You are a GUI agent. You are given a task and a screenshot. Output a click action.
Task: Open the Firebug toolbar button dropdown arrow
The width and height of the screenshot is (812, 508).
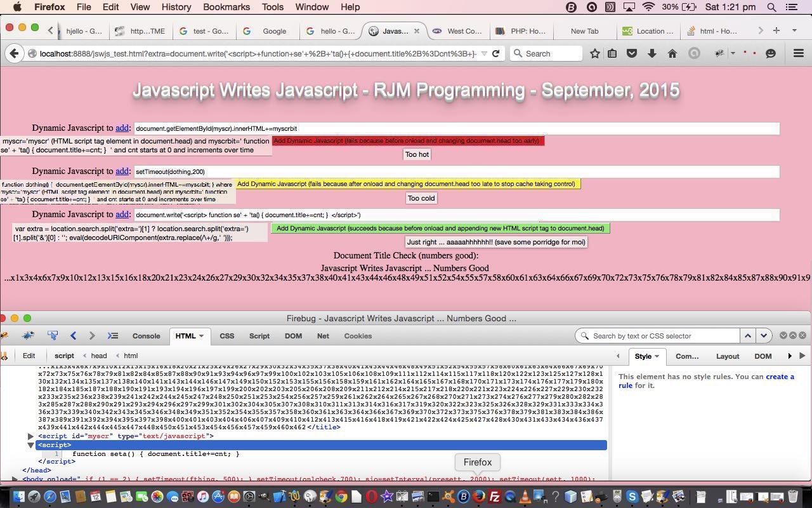click(733, 54)
